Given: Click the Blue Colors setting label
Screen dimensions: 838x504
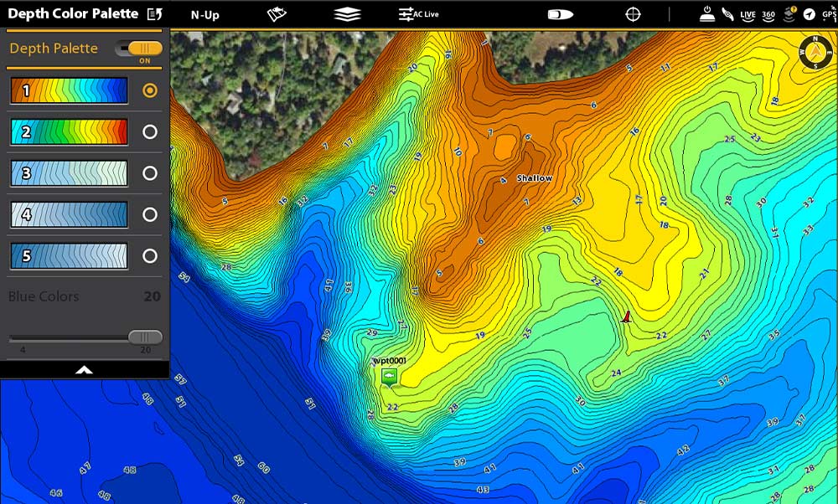Looking at the screenshot, I should point(44,296).
